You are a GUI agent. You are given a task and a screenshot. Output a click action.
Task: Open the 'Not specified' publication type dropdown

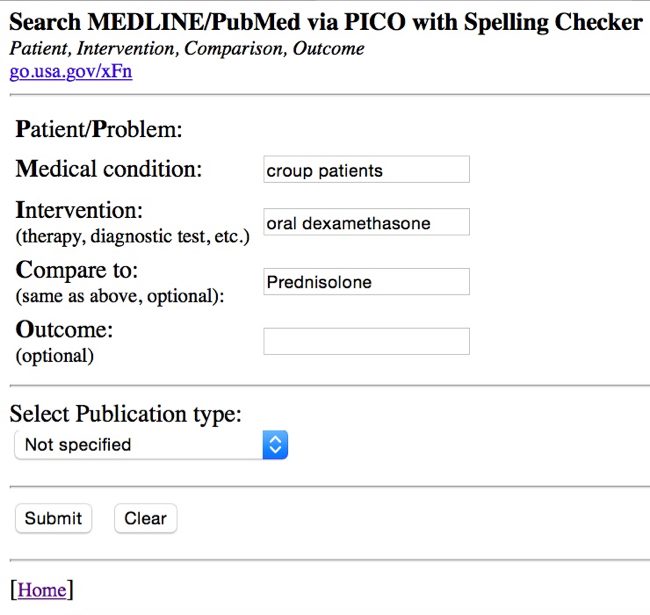(x=150, y=445)
